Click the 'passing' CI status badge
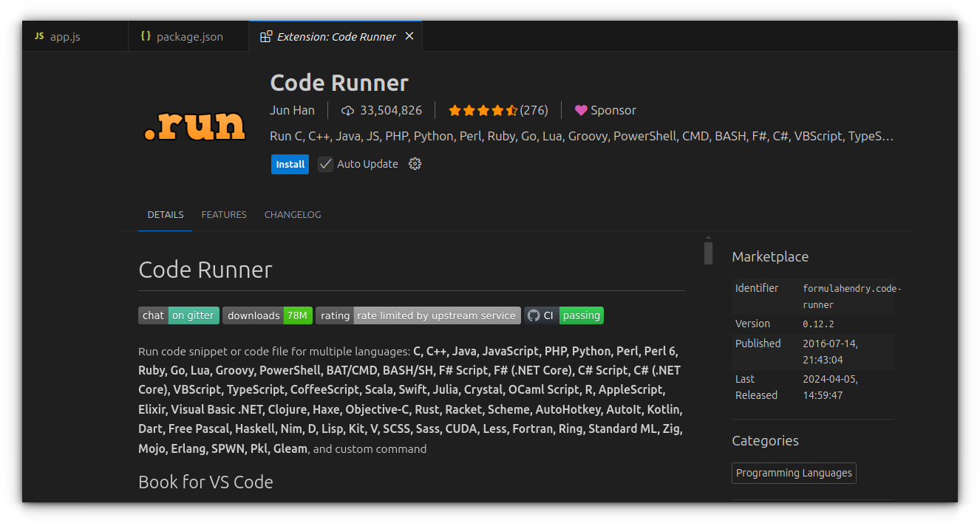 pyautogui.click(x=581, y=315)
